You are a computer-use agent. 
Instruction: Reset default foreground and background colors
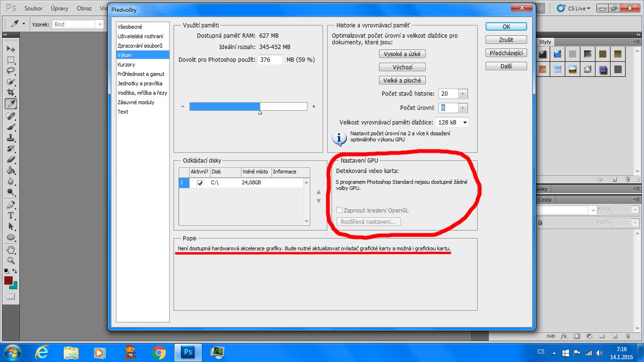coord(7,271)
